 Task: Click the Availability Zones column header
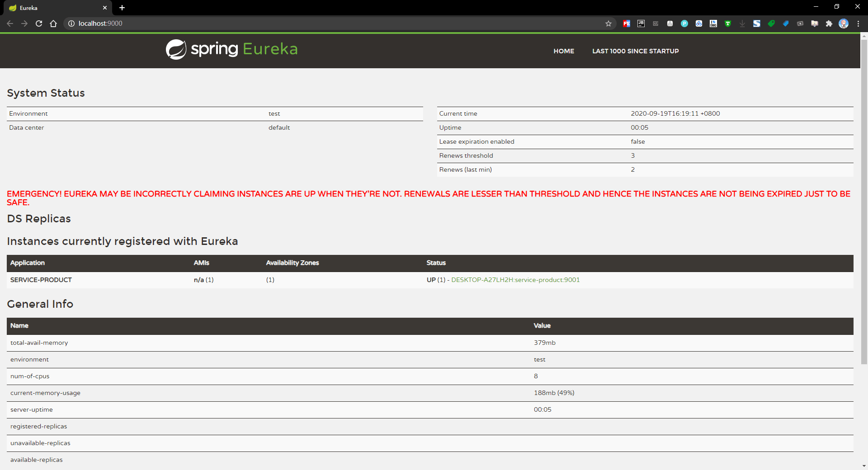tap(292, 263)
